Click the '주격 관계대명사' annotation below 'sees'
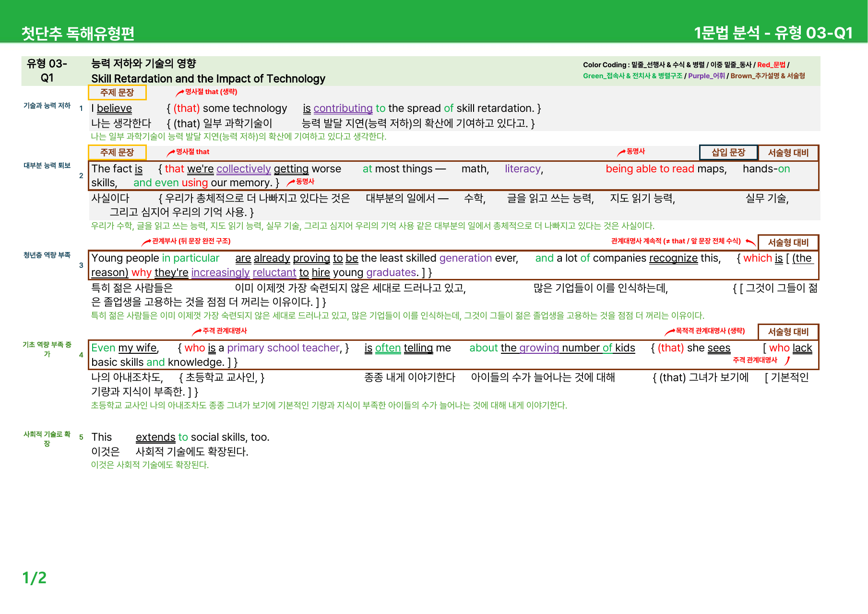Image resolution: width=868 pixels, height=614 pixels. tap(761, 360)
